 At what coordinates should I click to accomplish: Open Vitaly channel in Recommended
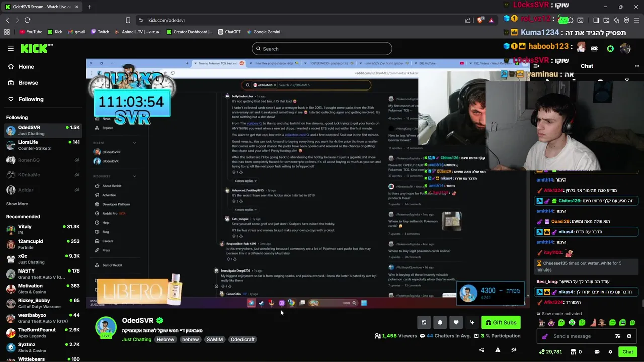tap(43, 230)
